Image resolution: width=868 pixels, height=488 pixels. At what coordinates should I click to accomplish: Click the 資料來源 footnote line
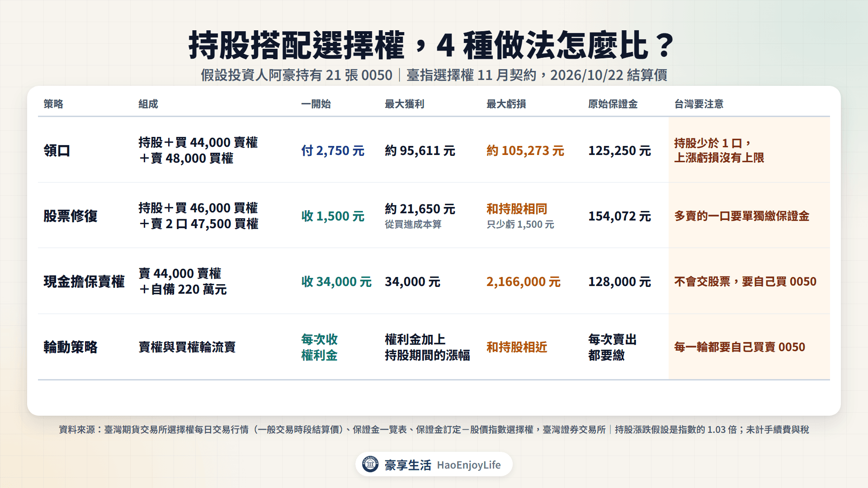[434, 430]
